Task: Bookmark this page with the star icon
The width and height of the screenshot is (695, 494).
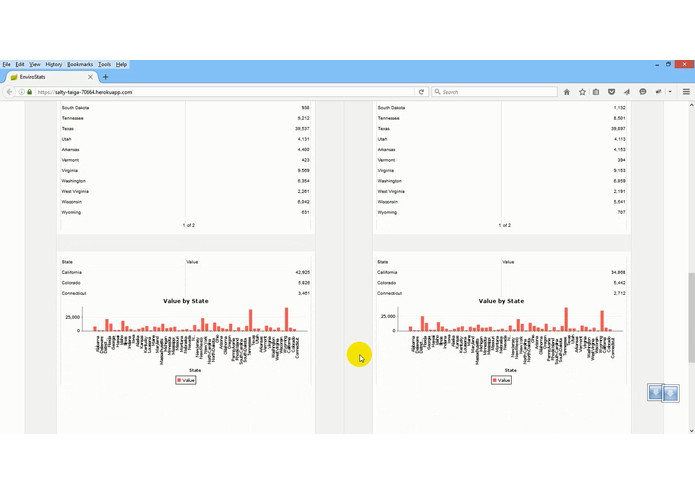Action: coord(582,92)
